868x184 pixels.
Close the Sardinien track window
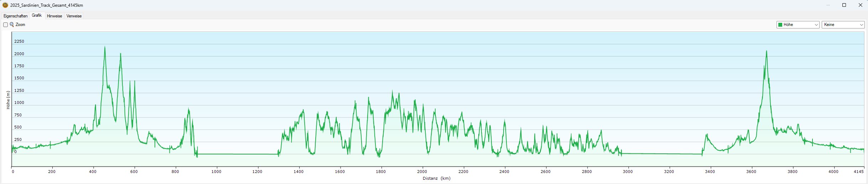(860, 5)
